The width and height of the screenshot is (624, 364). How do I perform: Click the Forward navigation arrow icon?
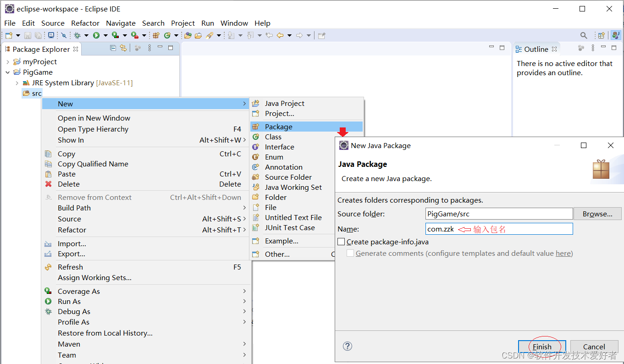click(x=299, y=35)
